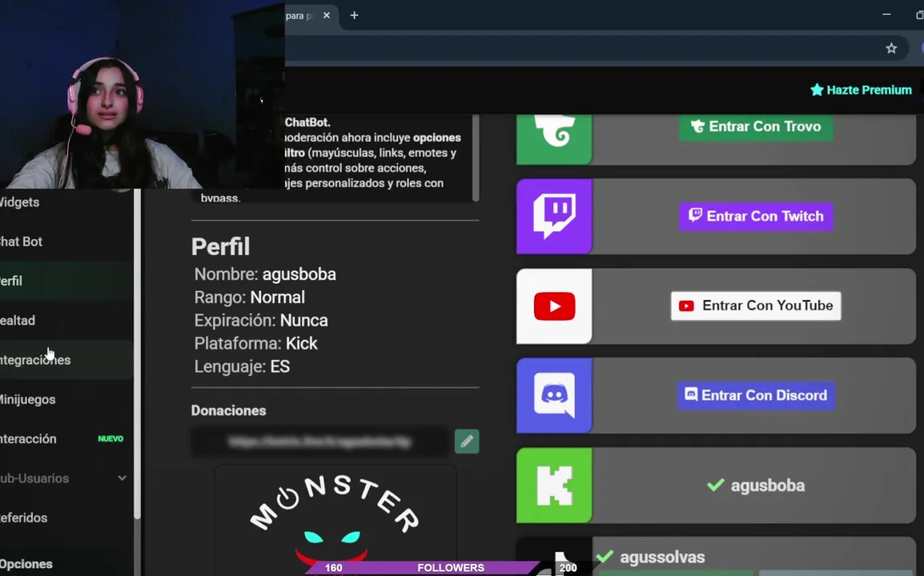Close the current browser tab

pos(327,15)
